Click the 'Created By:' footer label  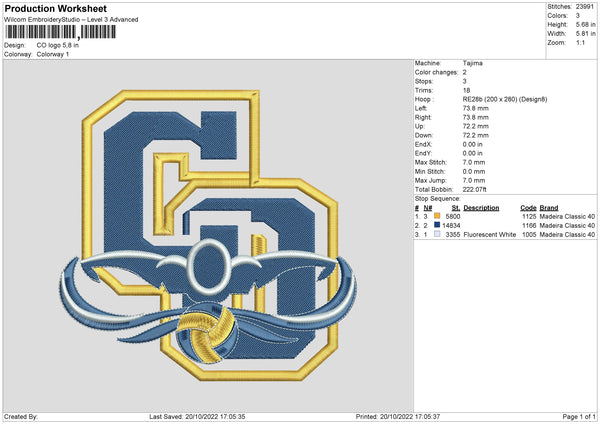[21, 416]
